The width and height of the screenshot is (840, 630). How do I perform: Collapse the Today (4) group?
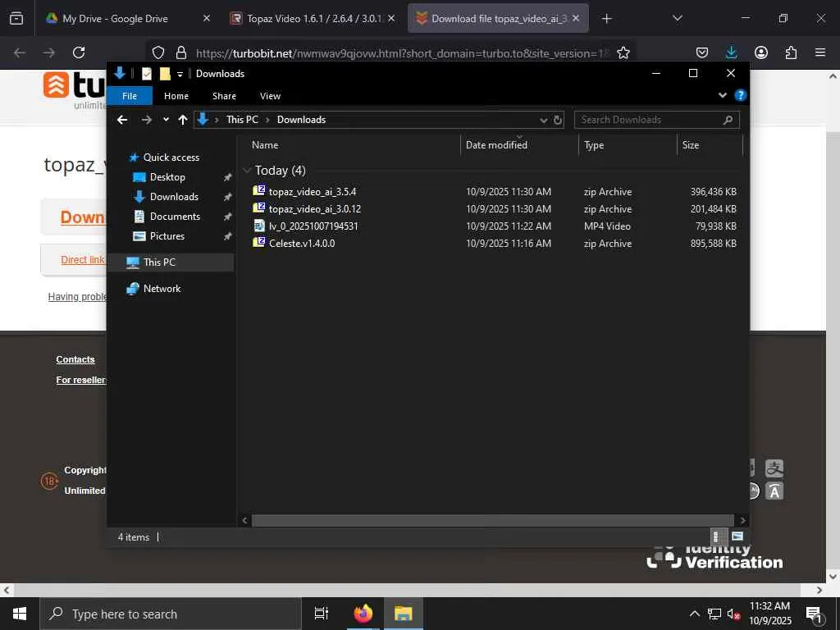(247, 171)
